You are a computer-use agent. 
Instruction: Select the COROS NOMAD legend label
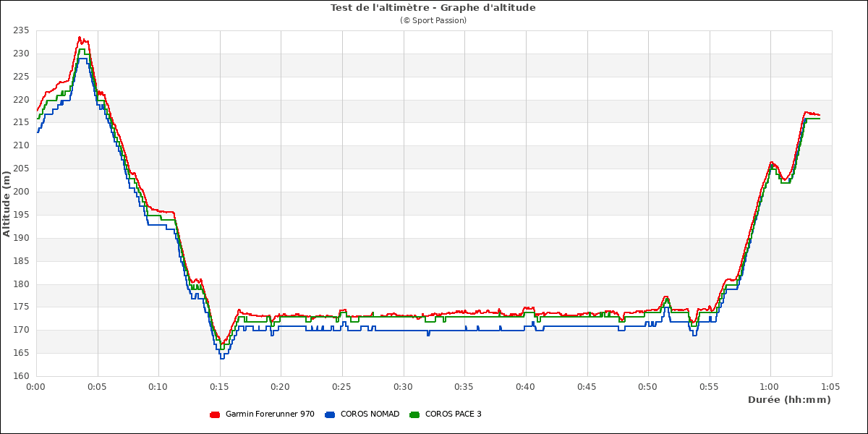tap(370, 414)
